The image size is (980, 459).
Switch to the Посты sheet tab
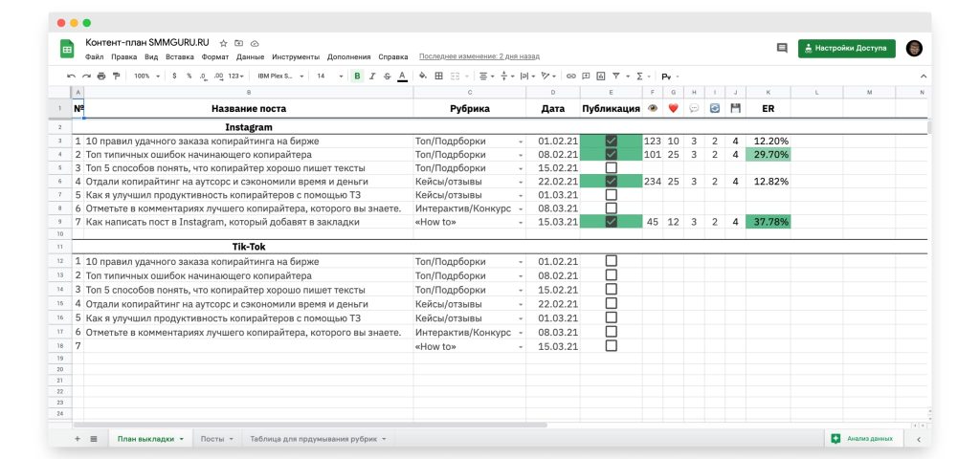[x=216, y=438]
